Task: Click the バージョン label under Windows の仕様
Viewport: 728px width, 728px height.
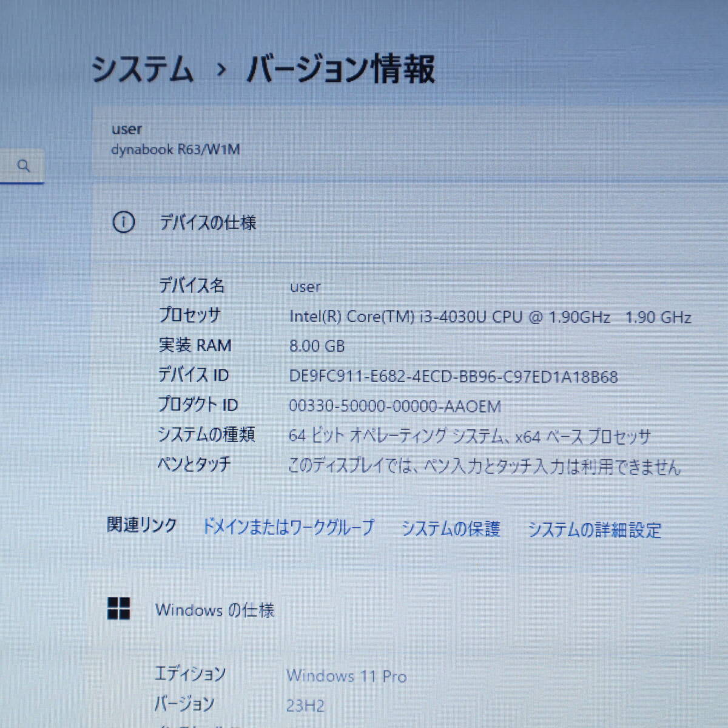Action: tap(184, 704)
